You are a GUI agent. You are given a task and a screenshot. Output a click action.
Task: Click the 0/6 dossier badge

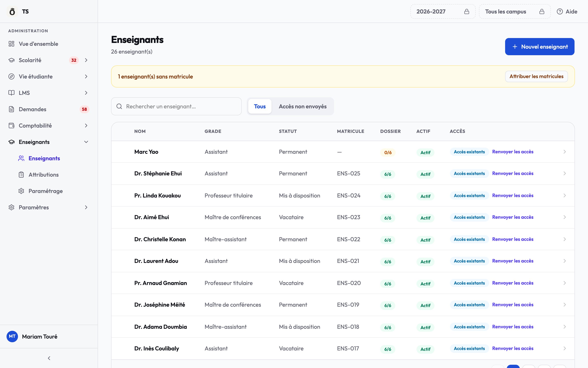coord(388,152)
